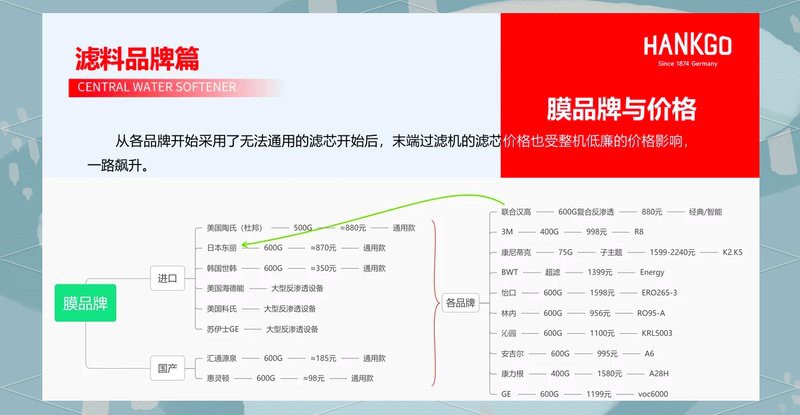800x415 pixels.
Task: Click the 500G value
Action: tap(303, 228)
